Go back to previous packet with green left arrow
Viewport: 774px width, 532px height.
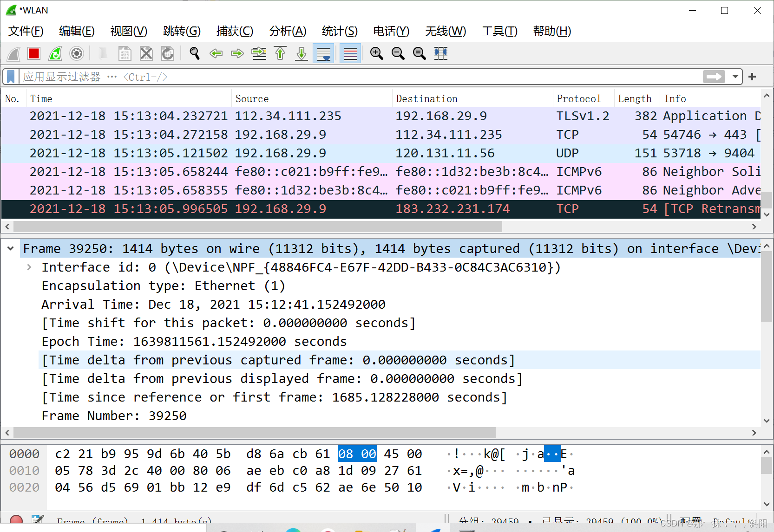click(216, 54)
